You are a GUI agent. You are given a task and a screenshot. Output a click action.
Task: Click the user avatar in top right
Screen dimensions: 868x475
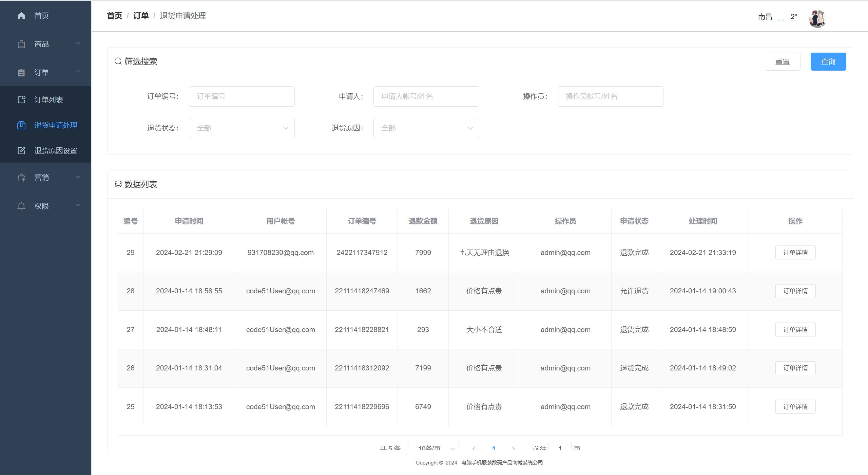817,18
